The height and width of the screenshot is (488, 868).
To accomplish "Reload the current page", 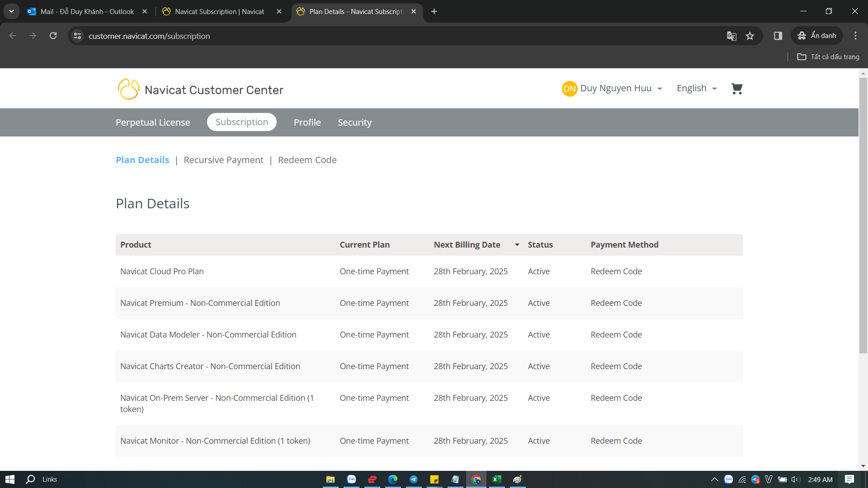I will 53,36.
